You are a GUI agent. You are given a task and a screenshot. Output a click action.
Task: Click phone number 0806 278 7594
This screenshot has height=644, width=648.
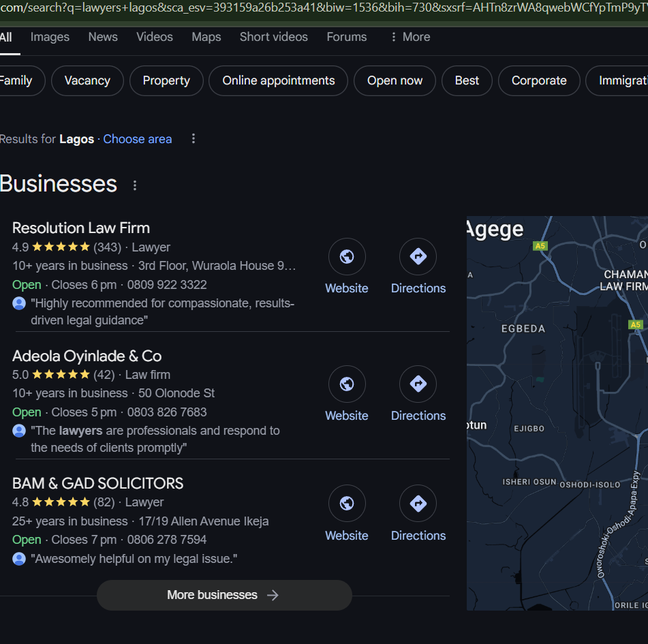[167, 540]
